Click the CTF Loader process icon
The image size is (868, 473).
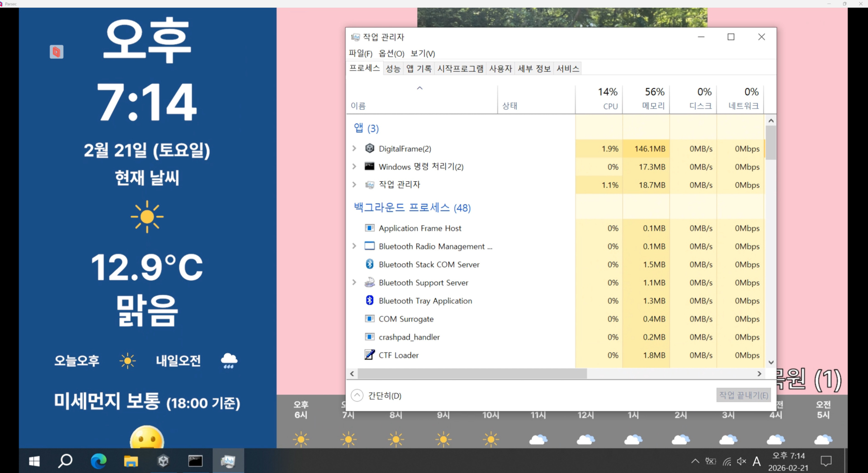click(x=370, y=355)
